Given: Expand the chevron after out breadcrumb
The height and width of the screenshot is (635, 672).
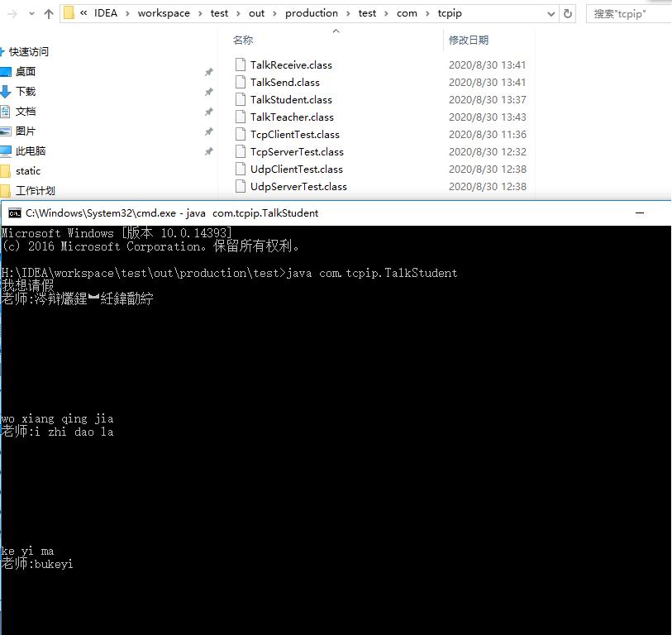Looking at the screenshot, I should click(274, 14).
